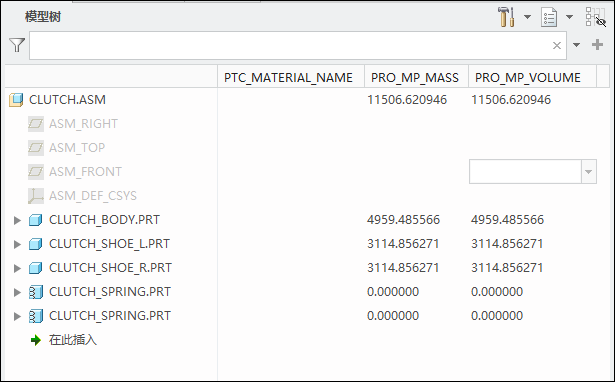The image size is (615, 382).
Task: Click the filter funnel icon
Action: pyautogui.click(x=17, y=45)
